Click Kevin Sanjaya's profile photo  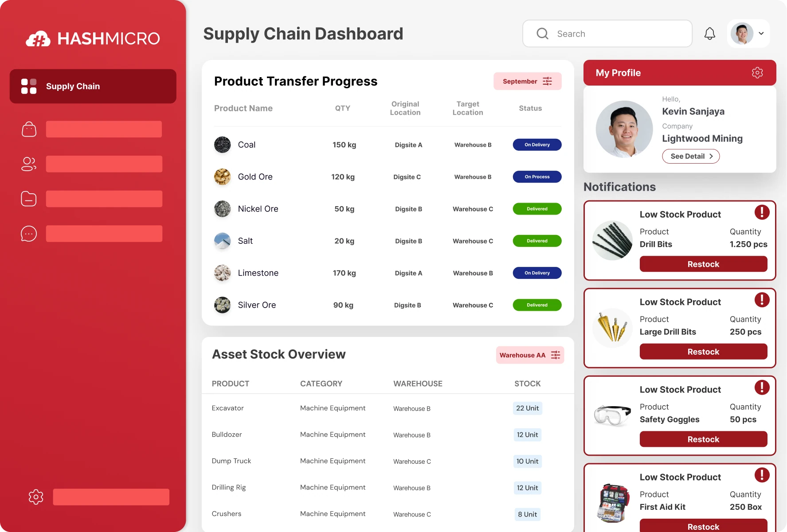click(x=624, y=129)
